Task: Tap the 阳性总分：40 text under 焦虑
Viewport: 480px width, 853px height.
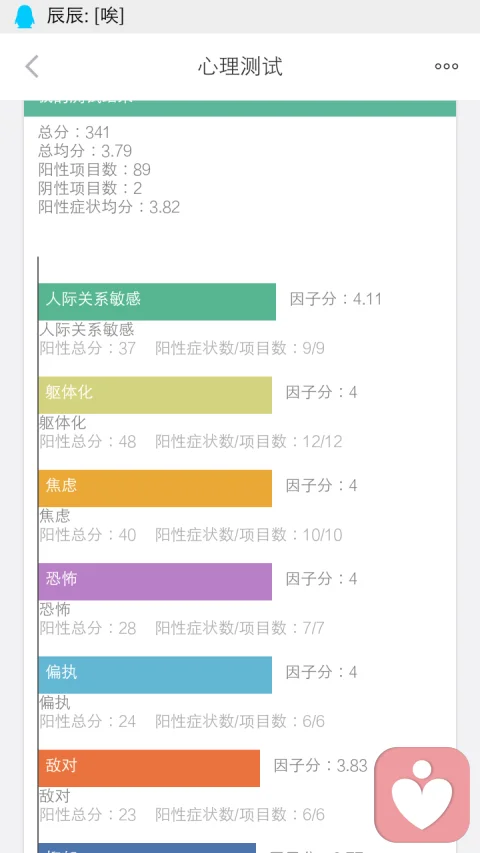Action: 88,535
